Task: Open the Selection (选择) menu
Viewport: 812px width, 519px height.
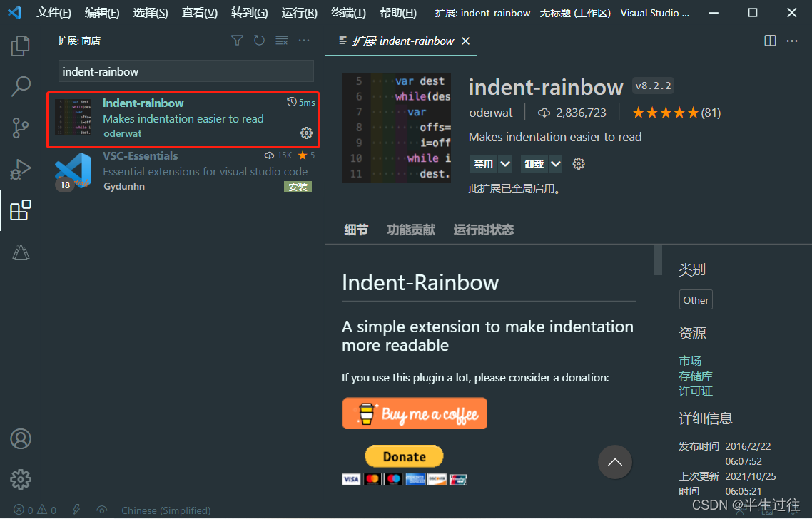Action: tap(150, 13)
